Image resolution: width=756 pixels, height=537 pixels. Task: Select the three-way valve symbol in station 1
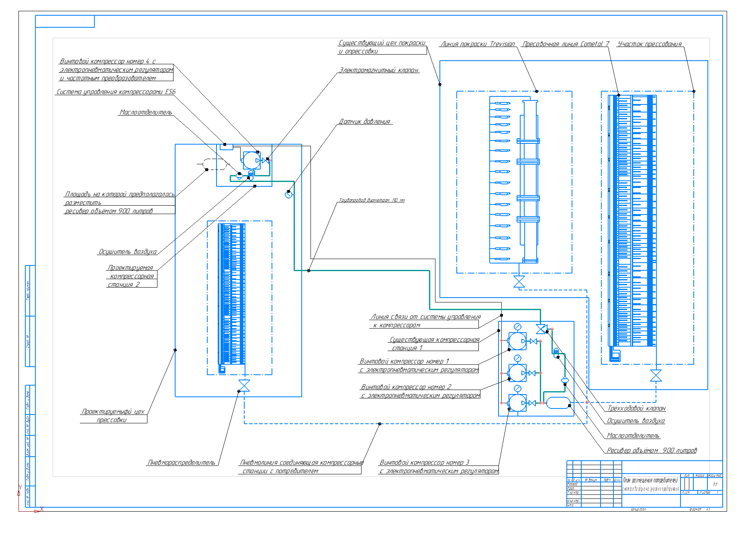coord(541,329)
